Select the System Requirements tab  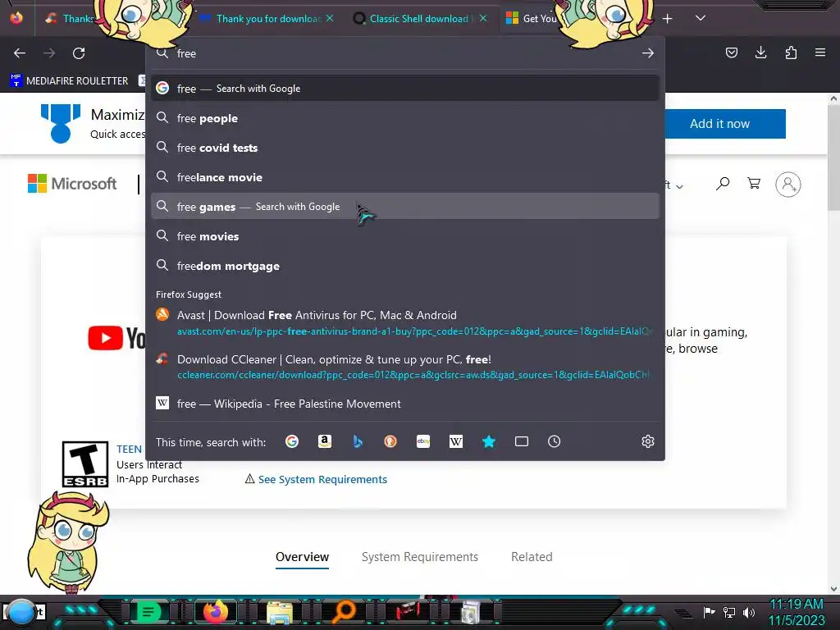[420, 557]
